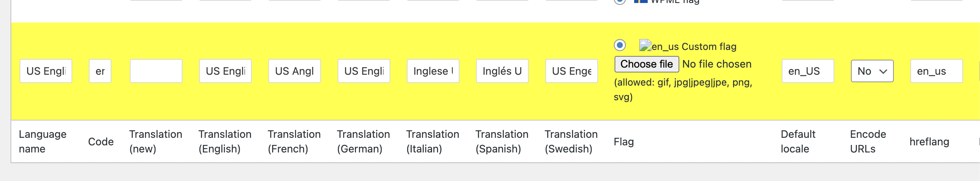Click the Language name field US English
The width and height of the screenshot is (980, 181).
pos(46,71)
